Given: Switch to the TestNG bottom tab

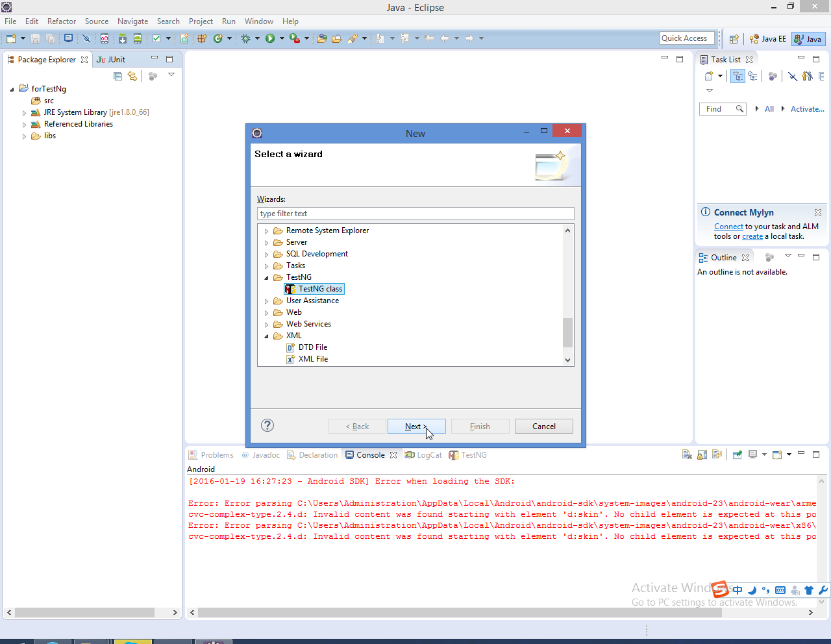Looking at the screenshot, I should [468, 455].
